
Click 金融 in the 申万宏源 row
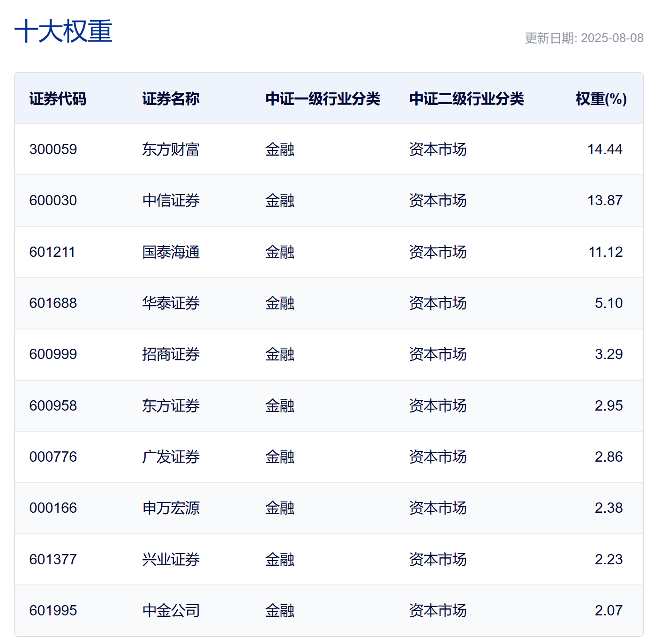pyautogui.click(x=280, y=508)
